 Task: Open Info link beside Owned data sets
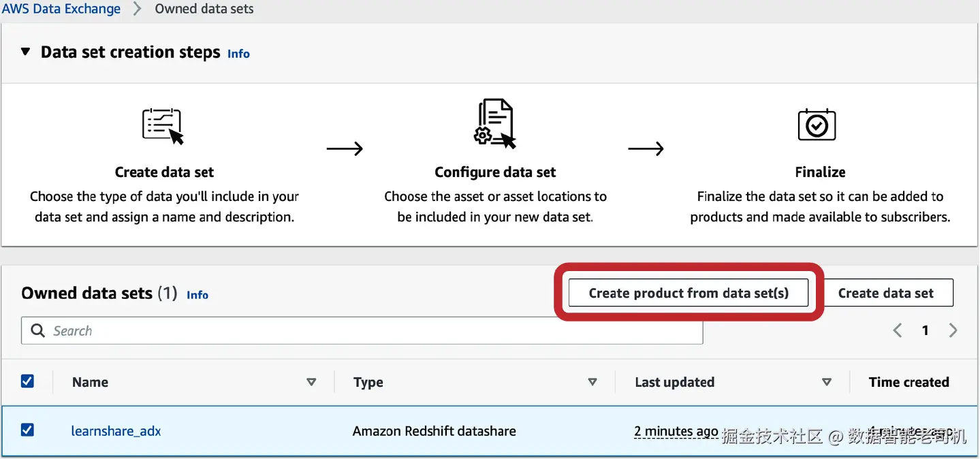(197, 295)
